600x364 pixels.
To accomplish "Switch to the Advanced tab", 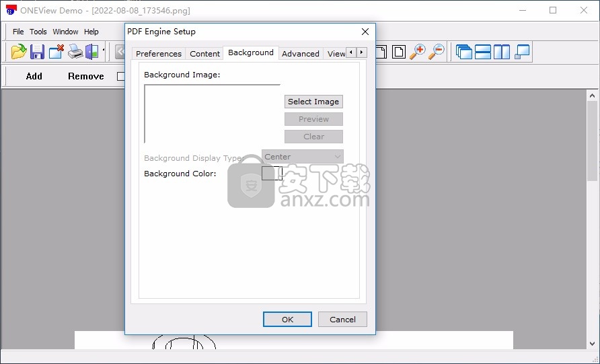I will pos(301,54).
